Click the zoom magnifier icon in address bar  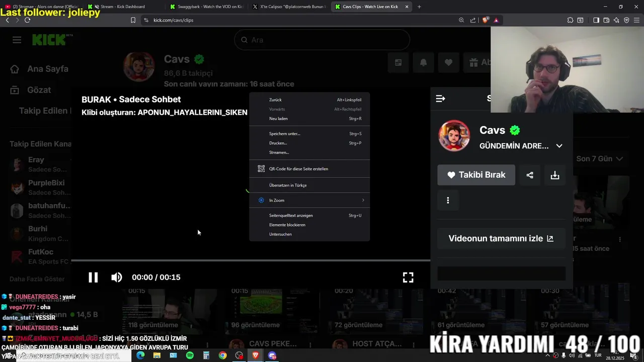(461, 20)
